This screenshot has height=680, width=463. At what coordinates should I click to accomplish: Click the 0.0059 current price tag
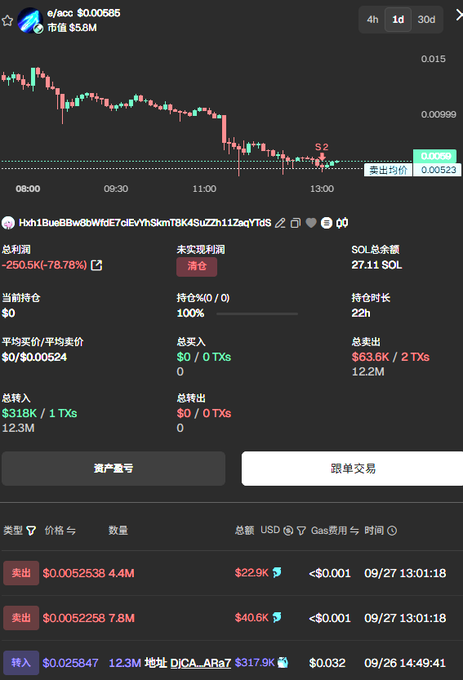click(x=435, y=156)
